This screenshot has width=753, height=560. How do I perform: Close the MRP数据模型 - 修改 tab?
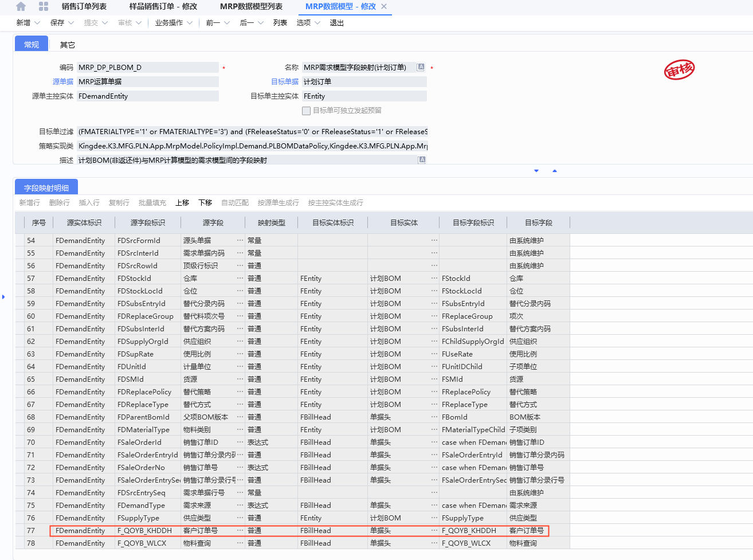point(384,6)
